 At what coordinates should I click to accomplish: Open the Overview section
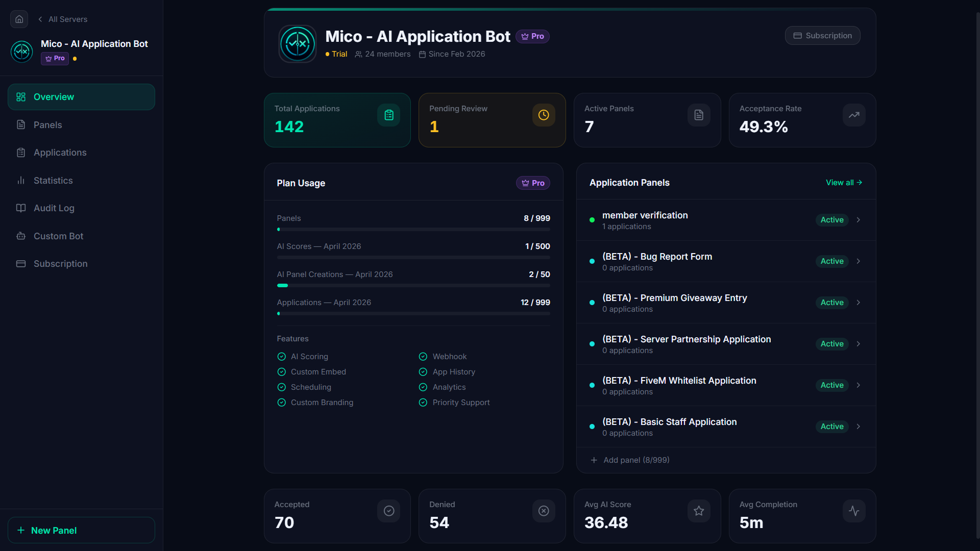click(81, 97)
